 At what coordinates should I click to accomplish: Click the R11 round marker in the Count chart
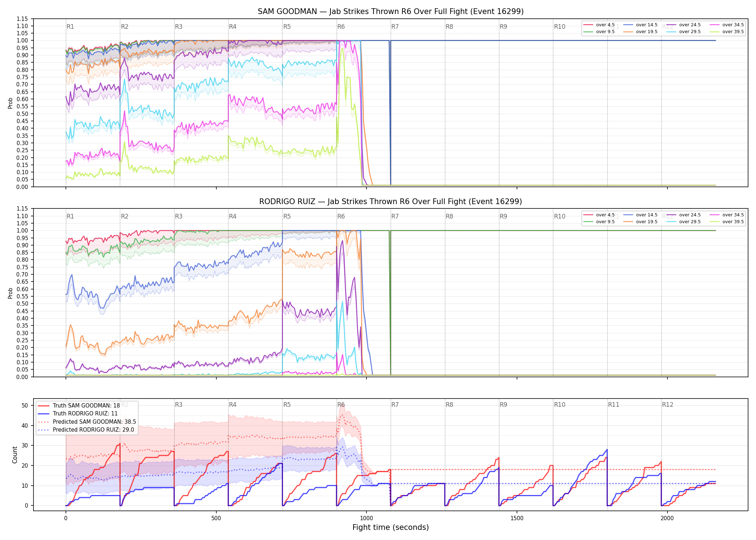(614, 405)
